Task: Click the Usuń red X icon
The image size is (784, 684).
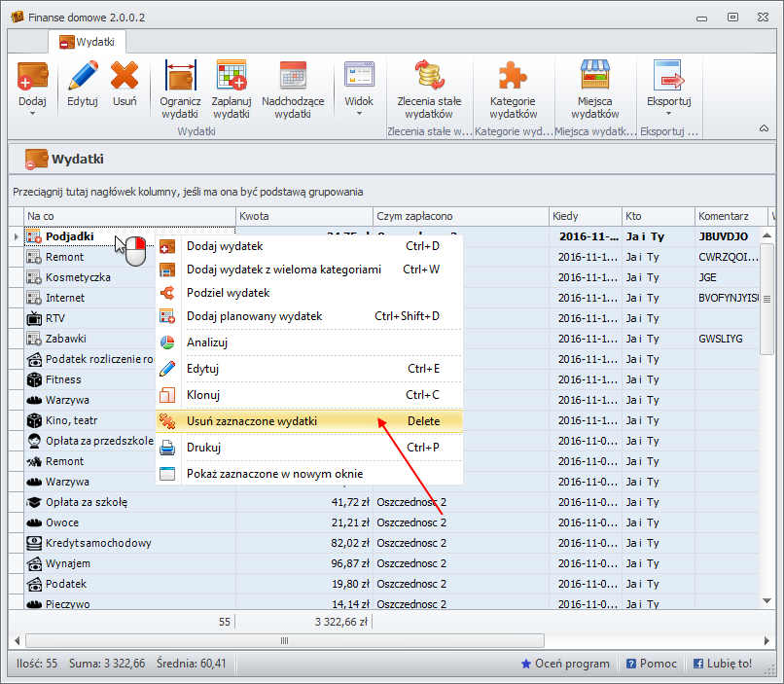Action: (x=124, y=78)
